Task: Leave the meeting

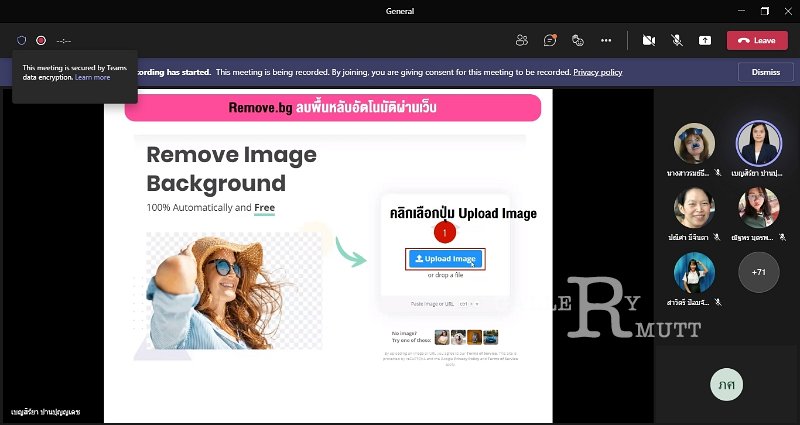Action: click(x=757, y=40)
